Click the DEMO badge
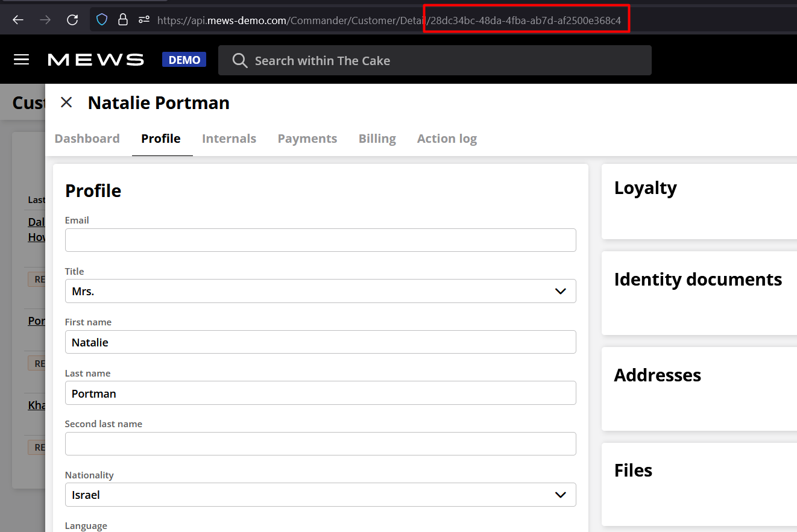797x532 pixels. tap(184, 59)
